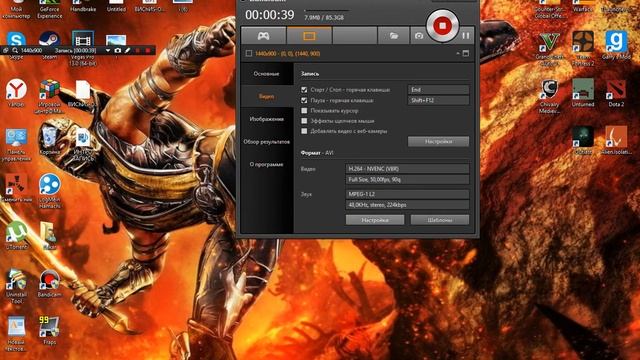The image size is (640, 360).
Task: Toggle the 1440x900 target area checkbox
Action: (249, 53)
